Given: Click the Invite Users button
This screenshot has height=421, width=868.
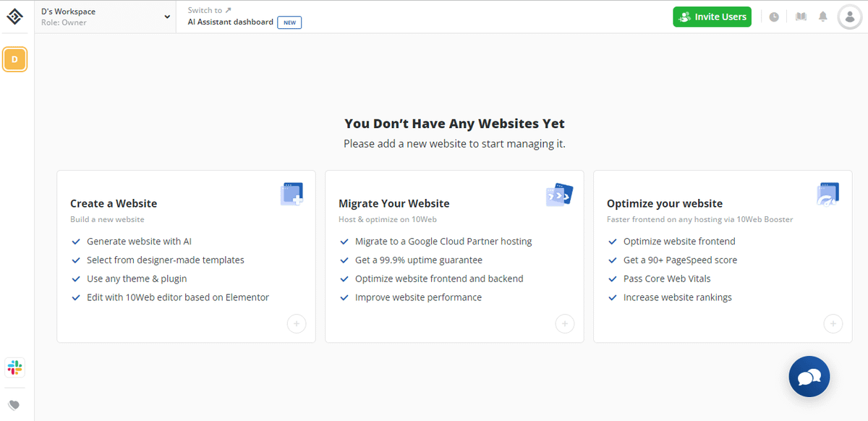Looking at the screenshot, I should pyautogui.click(x=712, y=17).
